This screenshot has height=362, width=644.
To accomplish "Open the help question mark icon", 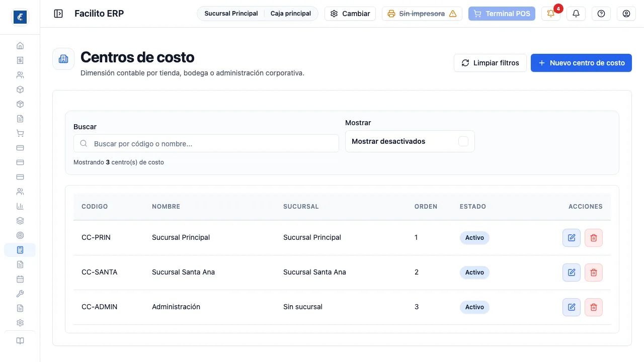I will pyautogui.click(x=601, y=14).
